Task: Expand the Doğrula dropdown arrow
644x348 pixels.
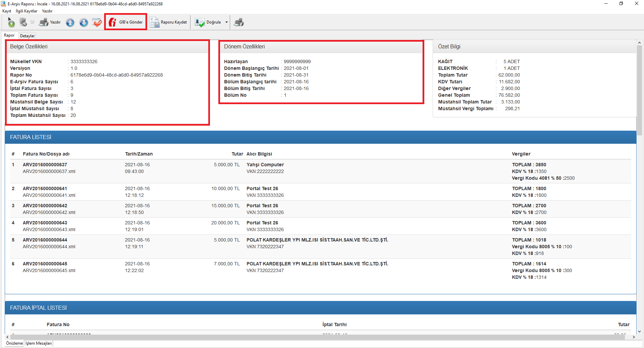Action: tap(226, 23)
